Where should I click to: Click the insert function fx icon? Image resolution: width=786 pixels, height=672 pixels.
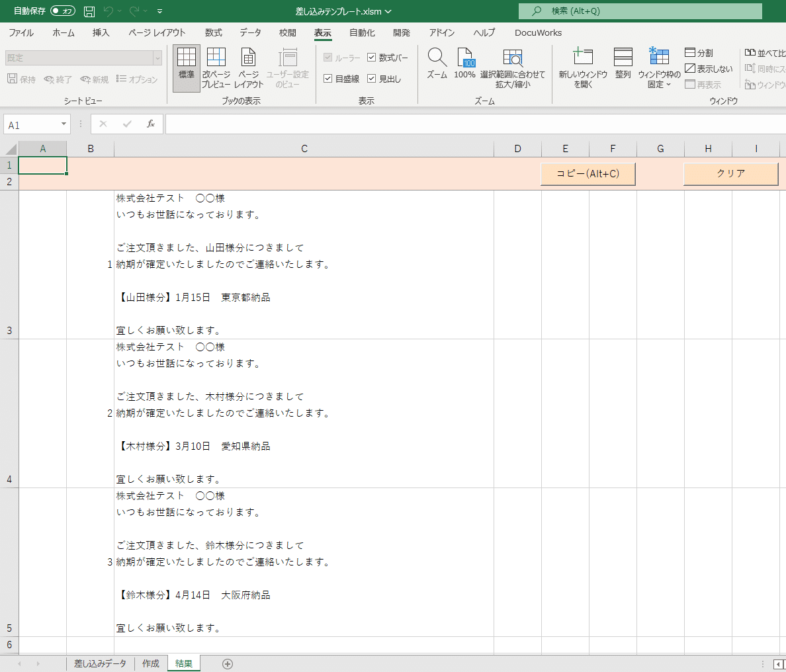click(151, 124)
